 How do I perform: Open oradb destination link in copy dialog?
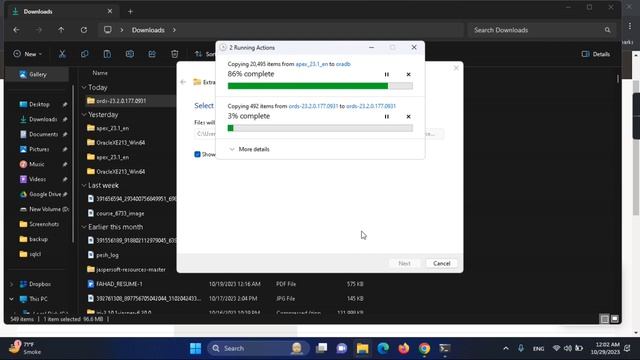point(343,64)
